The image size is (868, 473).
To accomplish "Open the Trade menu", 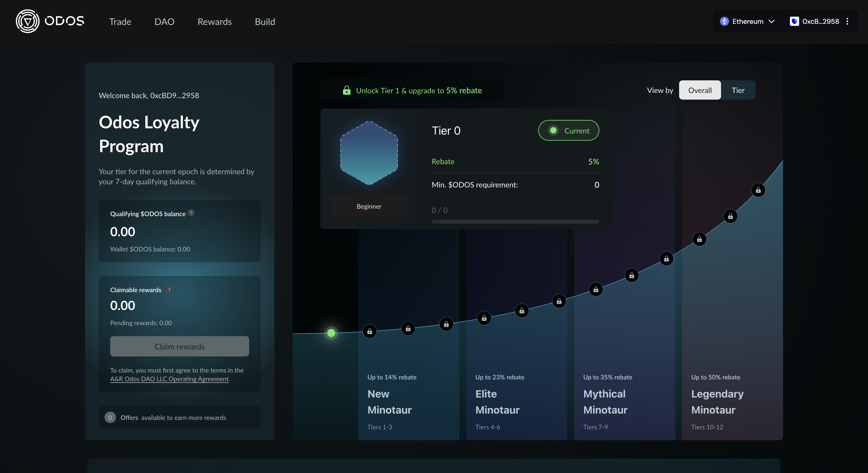I will [x=120, y=22].
